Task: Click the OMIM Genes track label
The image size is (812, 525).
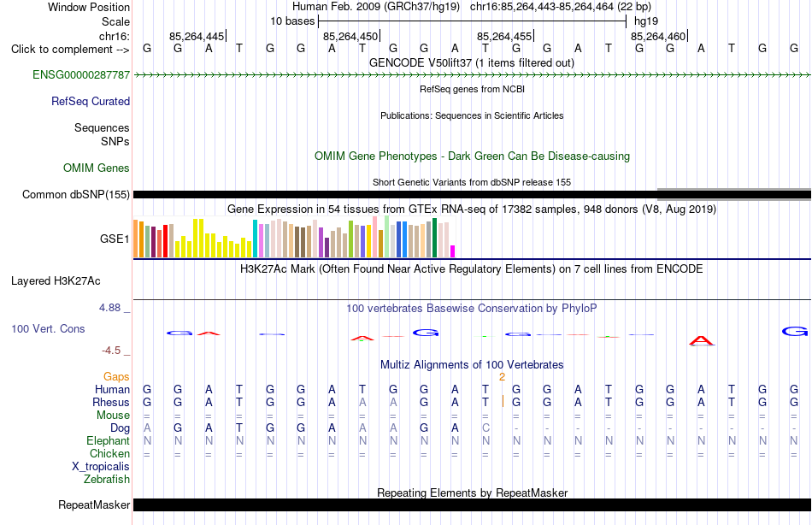Action: (x=97, y=168)
